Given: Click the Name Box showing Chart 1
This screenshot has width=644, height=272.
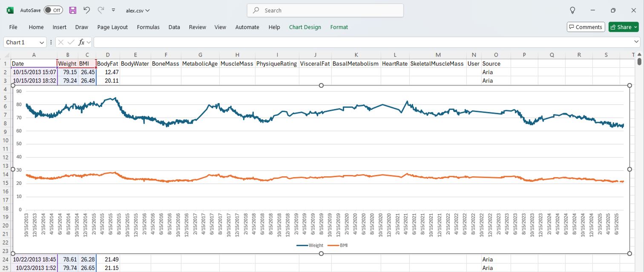Looking at the screenshot, I should pos(21,43).
